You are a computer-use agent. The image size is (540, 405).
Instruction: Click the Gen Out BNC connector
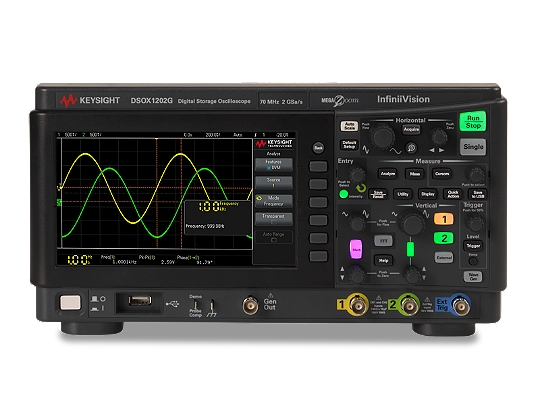click(x=250, y=305)
